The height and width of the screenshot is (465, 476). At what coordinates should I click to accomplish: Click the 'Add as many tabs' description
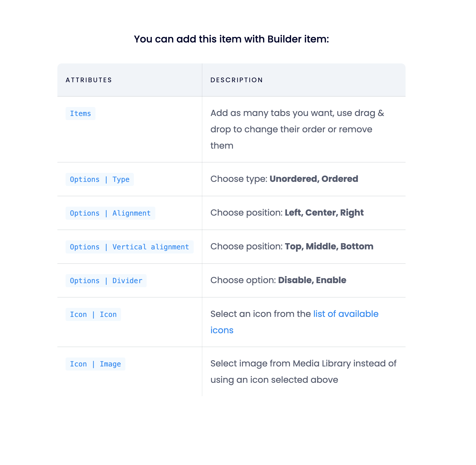click(297, 129)
